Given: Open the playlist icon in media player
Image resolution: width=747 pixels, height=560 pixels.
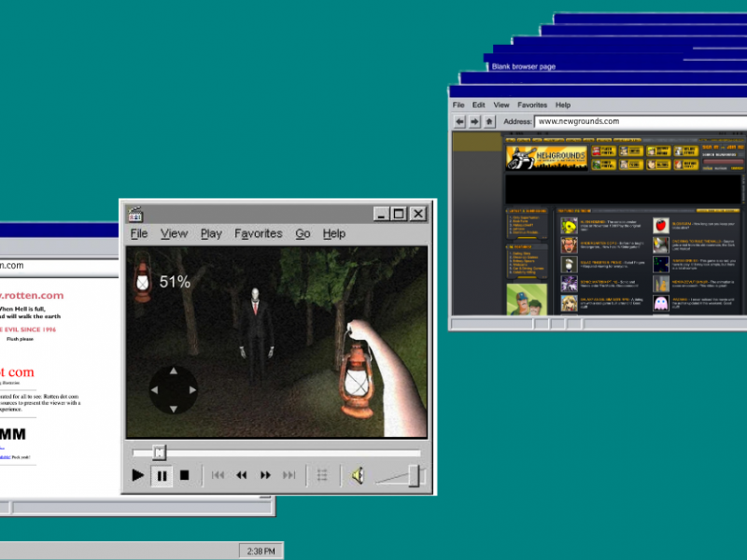Looking at the screenshot, I should point(322,475).
